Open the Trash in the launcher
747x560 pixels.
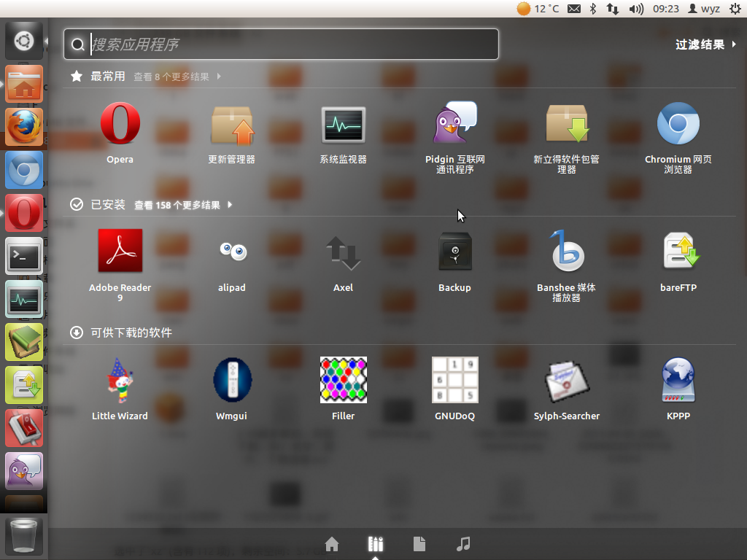24,536
